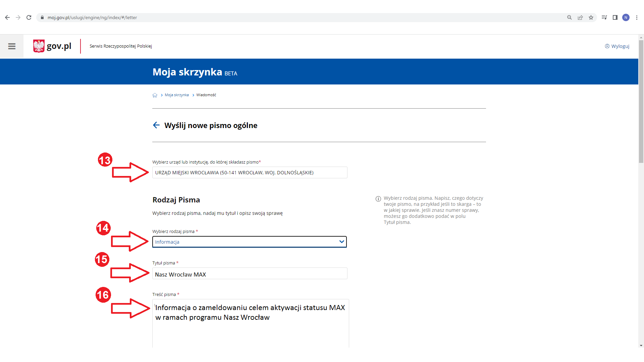Open the hamburger menu on gov.pl
The image size is (644, 362).
(12, 46)
